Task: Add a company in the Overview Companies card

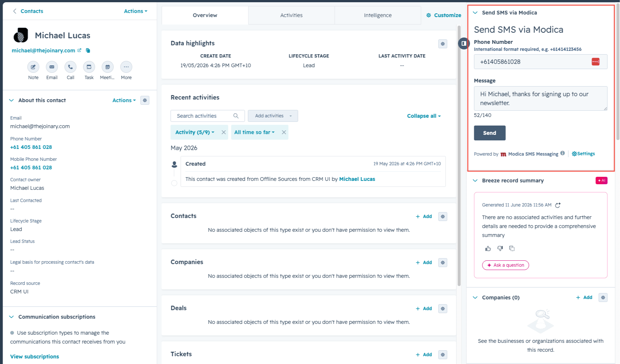Action: [x=424, y=263]
